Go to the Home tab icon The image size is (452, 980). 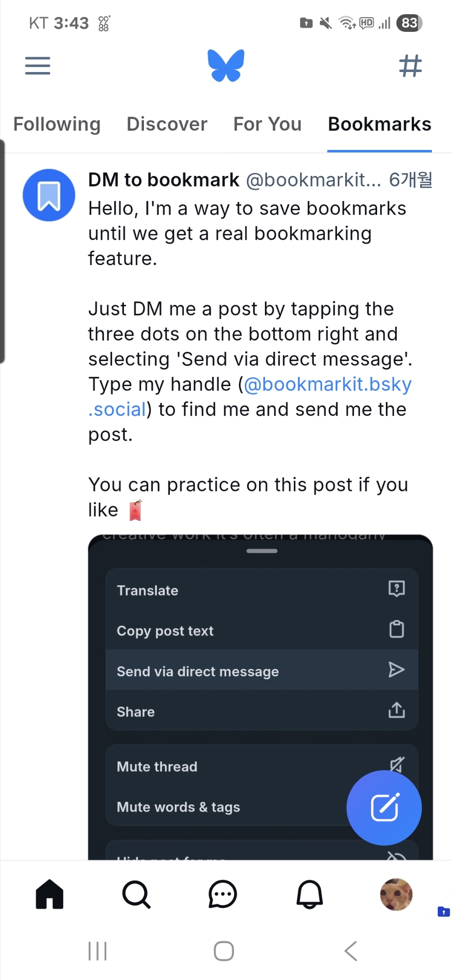(49, 894)
